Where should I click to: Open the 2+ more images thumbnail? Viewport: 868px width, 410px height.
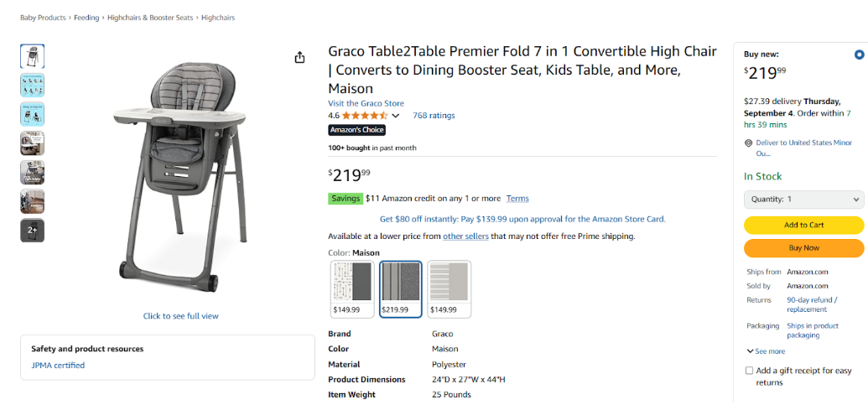tap(33, 231)
